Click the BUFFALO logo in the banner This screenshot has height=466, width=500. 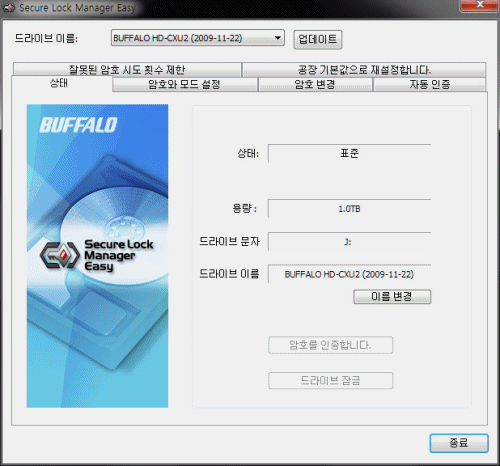click(x=78, y=125)
